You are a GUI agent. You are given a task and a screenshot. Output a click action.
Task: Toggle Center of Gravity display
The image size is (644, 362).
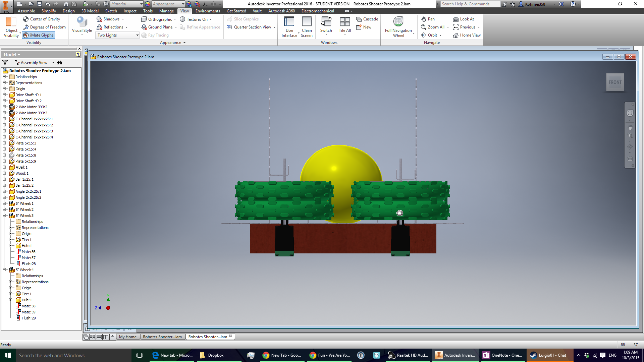[x=42, y=19]
